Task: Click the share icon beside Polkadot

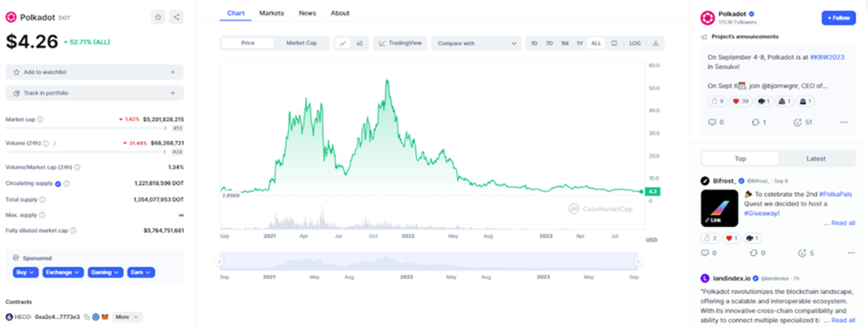Action: tap(176, 17)
